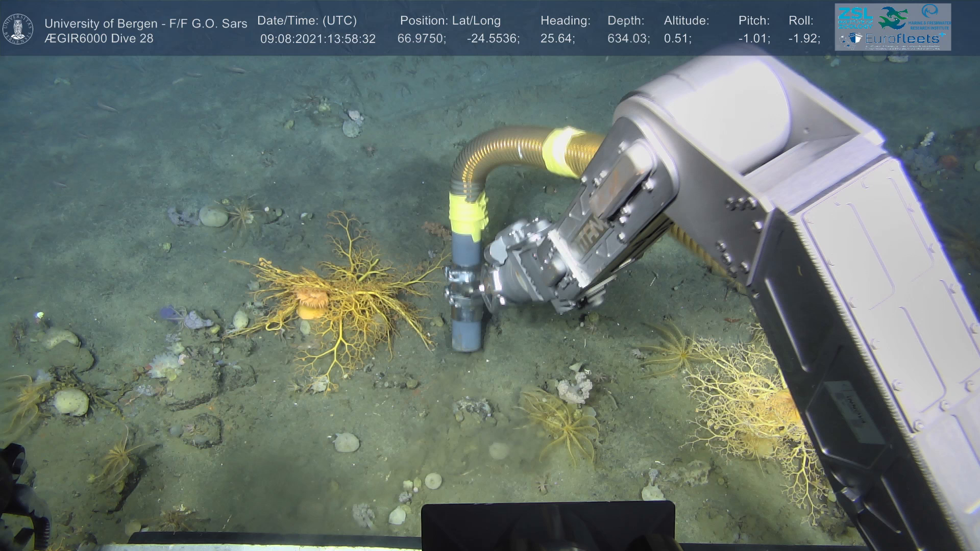Click the timestamp 09:08:2021:13:58:32
Image resolution: width=980 pixels, height=551 pixels.
click(x=318, y=39)
